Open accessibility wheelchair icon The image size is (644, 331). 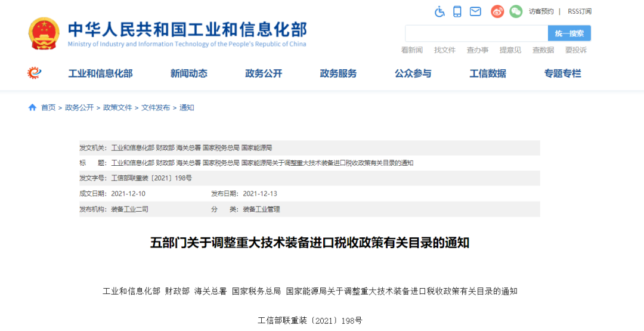pos(440,11)
